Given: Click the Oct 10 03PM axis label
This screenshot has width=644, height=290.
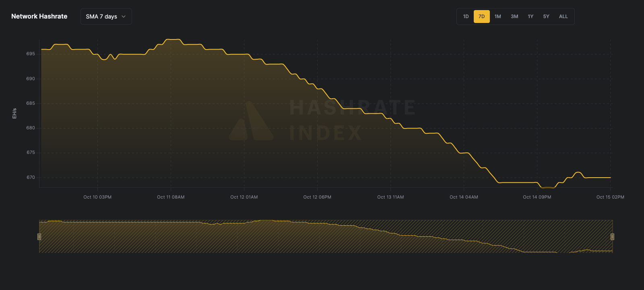Looking at the screenshot, I should coord(97,197).
